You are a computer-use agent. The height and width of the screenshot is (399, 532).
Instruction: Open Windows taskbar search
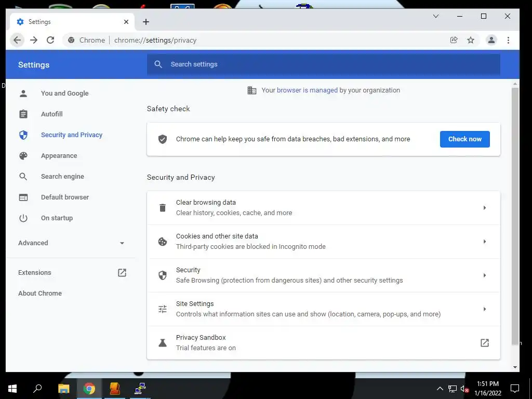click(x=37, y=389)
